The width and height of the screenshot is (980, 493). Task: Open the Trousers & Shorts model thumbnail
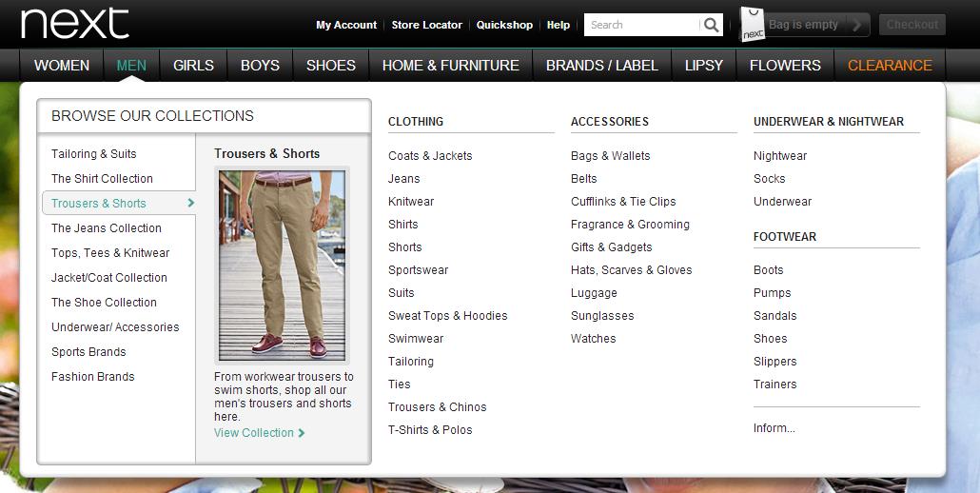282,265
